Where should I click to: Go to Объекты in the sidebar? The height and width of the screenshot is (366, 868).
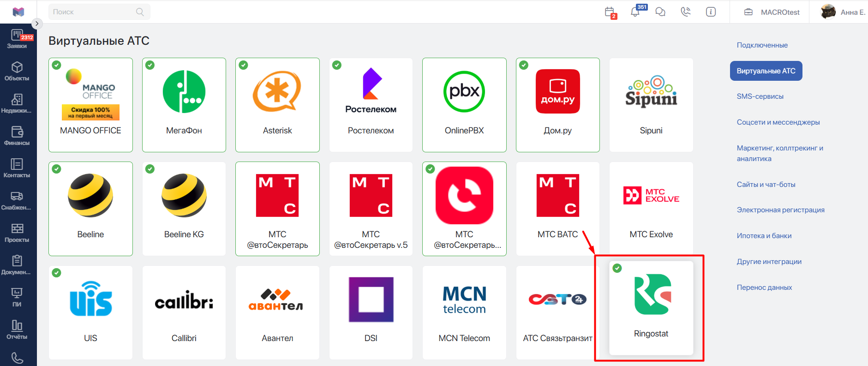pyautogui.click(x=17, y=72)
